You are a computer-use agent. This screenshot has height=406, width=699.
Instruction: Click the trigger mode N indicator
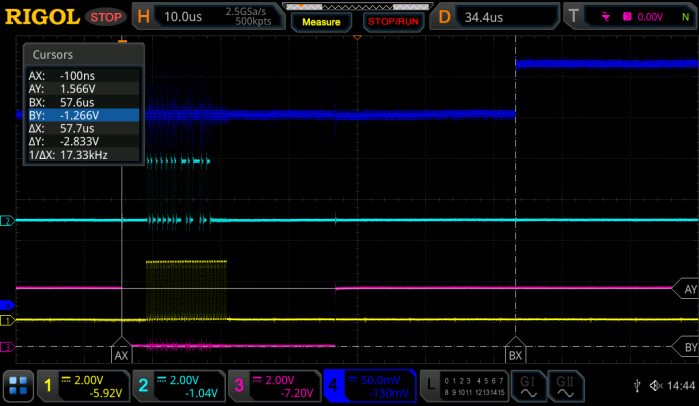tap(686, 17)
